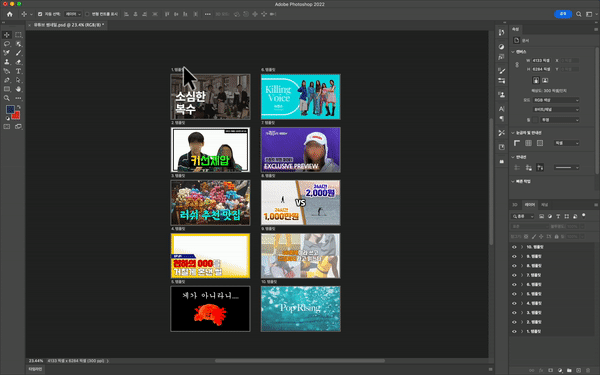Collapse the Canvas section in Properties
Screen dimensions: 600x375
(513, 52)
